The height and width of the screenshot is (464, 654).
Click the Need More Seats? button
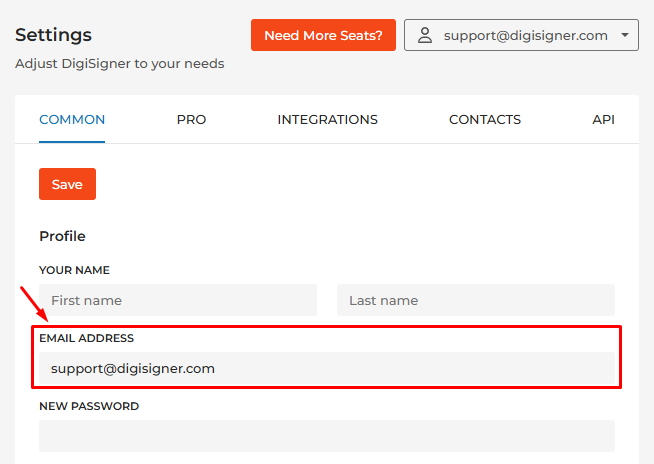[x=323, y=35]
